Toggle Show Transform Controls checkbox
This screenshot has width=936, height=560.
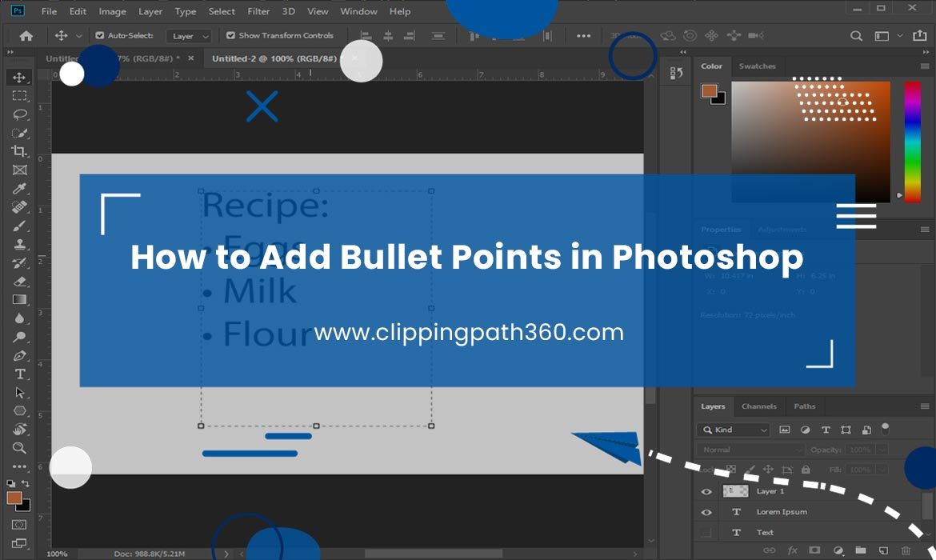click(x=230, y=36)
